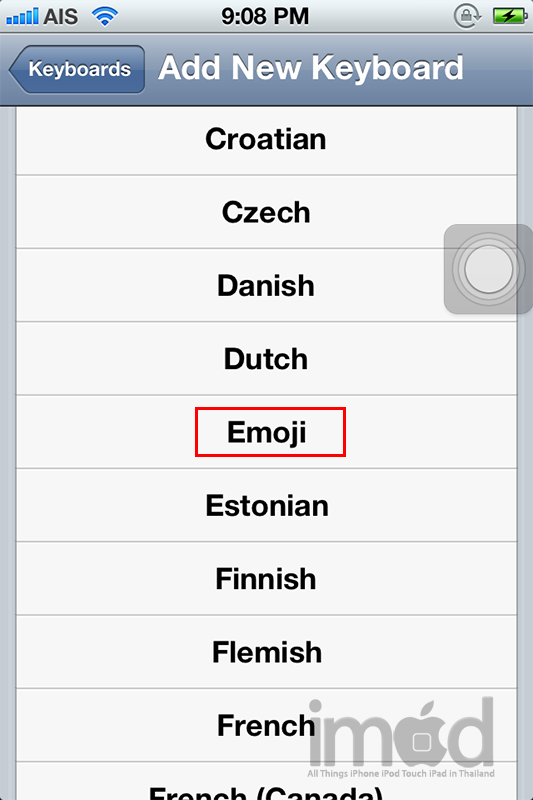Select Dutch from the keyboard list
This screenshot has width=533, height=800.
(x=266, y=359)
